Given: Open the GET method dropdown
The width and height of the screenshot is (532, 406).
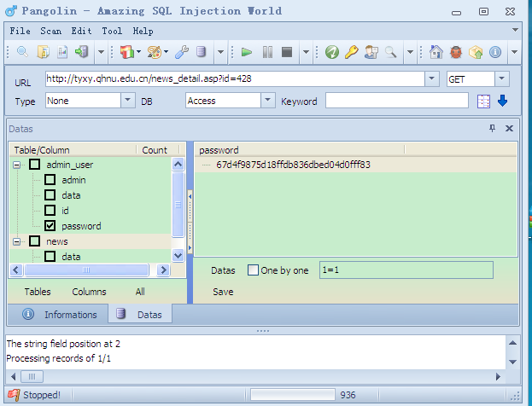Looking at the screenshot, I should 501,78.
